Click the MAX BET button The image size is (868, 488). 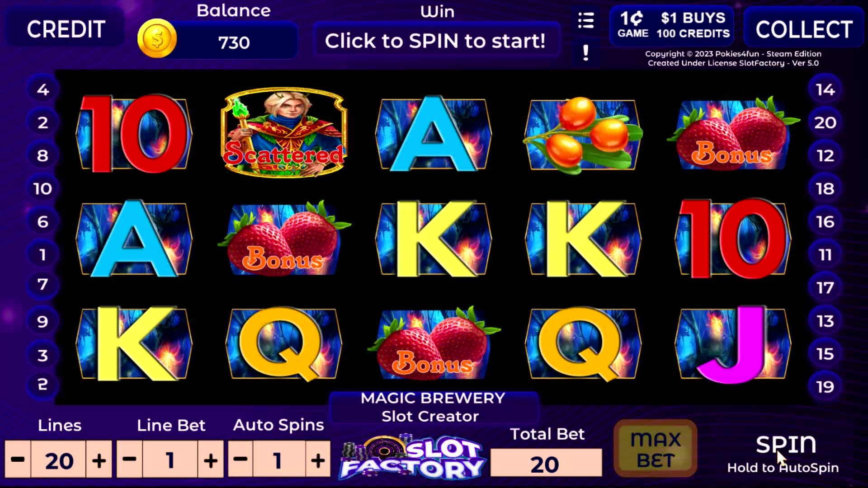[656, 448]
